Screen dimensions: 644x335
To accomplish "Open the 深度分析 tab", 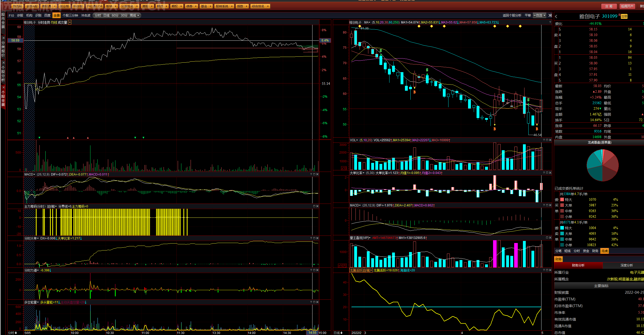I will pyautogui.click(x=627, y=265).
